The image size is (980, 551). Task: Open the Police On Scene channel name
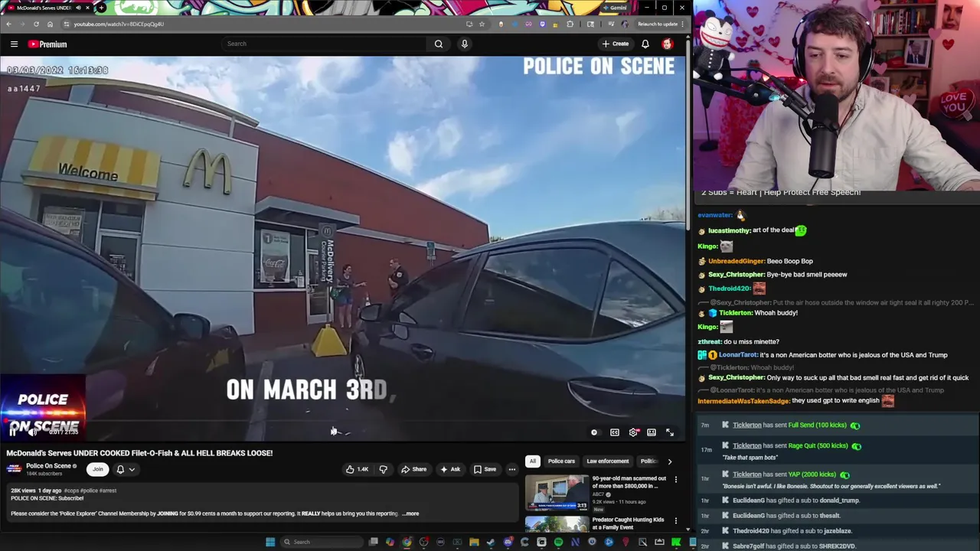tap(49, 466)
